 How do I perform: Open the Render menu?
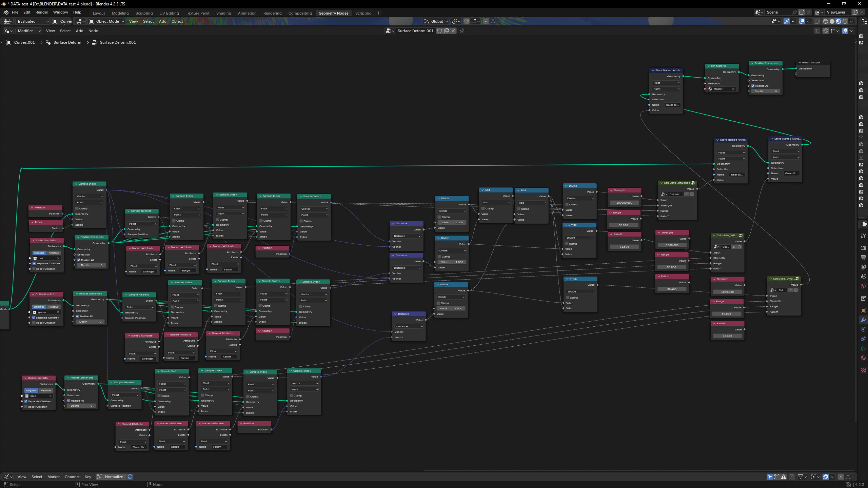[42, 12]
